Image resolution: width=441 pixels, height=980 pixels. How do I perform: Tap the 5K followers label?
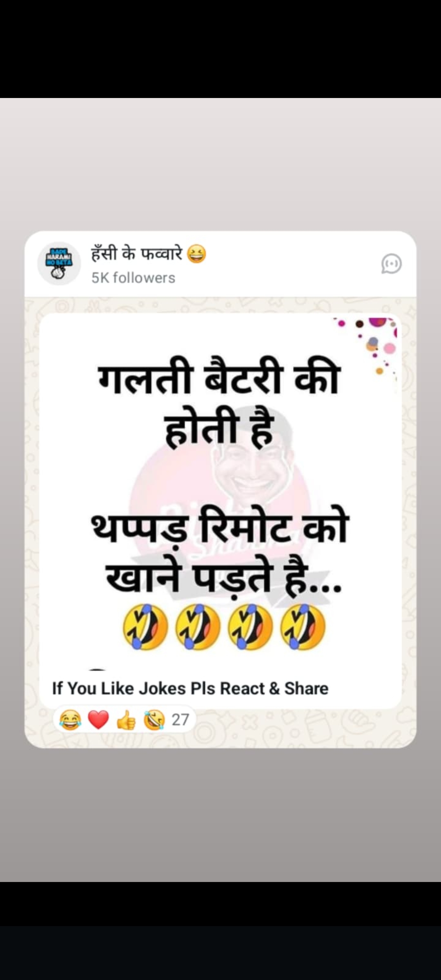coord(133,278)
